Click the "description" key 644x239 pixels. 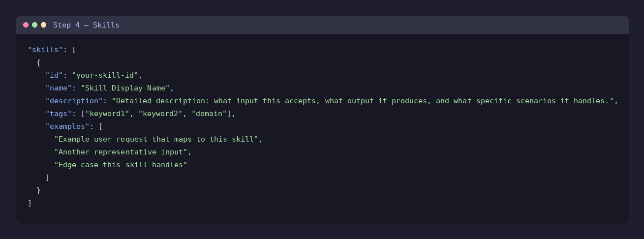coord(74,101)
